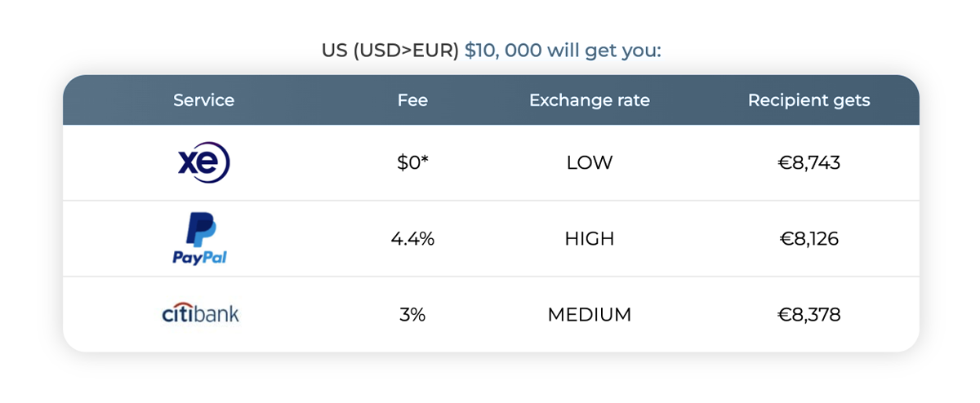Click the Exchange rate column header
980x403 pixels.
590,100
